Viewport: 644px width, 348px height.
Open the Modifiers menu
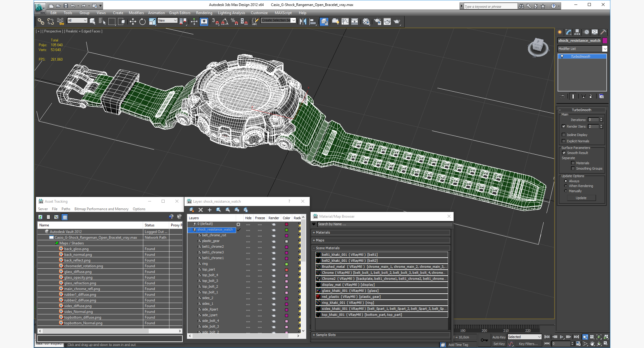(x=136, y=13)
